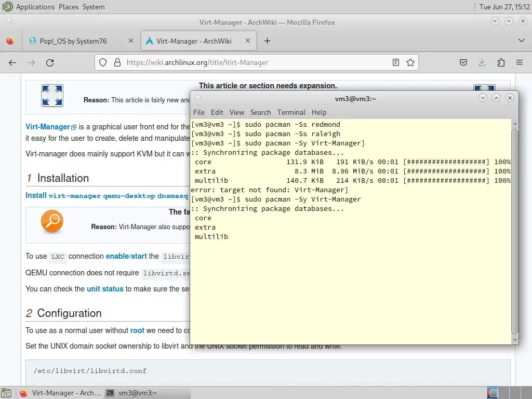
Task: Select the Virt-Manager - ArchWiki tab
Action: 198,41
